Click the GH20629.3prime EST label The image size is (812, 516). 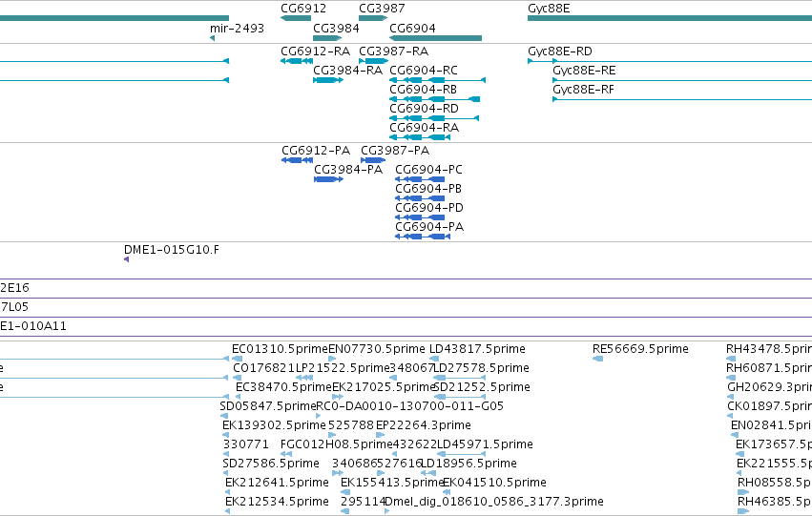coord(769,387)
